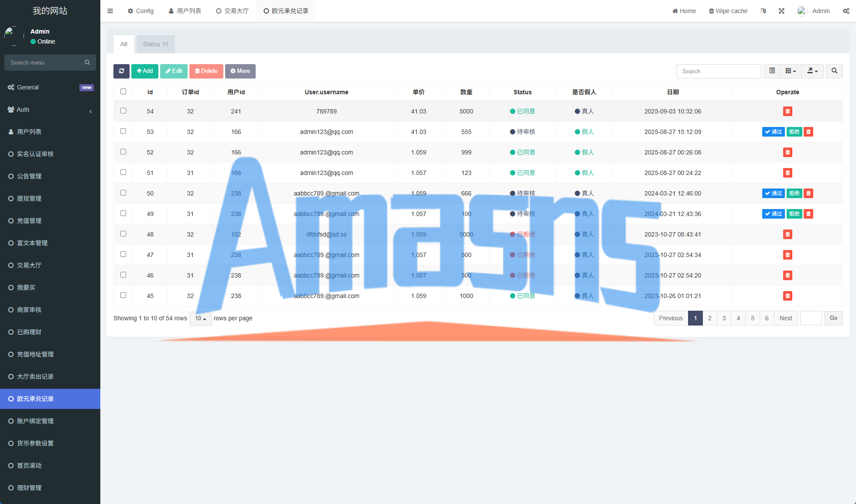Open 交易大厅 tab in the top navigation
Image resolution: width=856 pixels, height=504 pixels.
pos(232,11)
